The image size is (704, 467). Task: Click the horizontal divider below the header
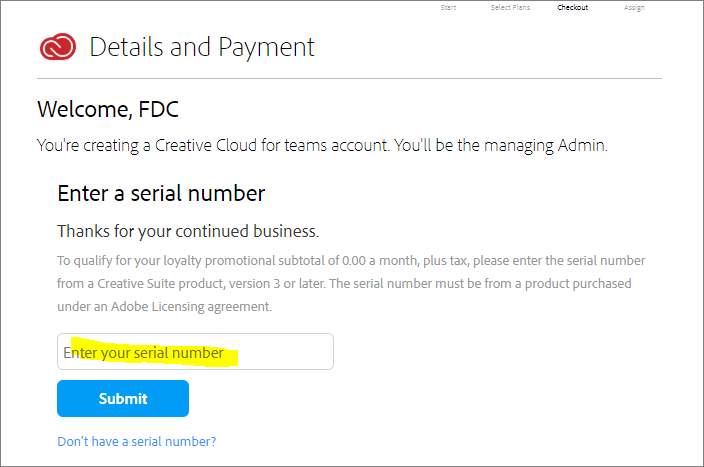[349, 79]
